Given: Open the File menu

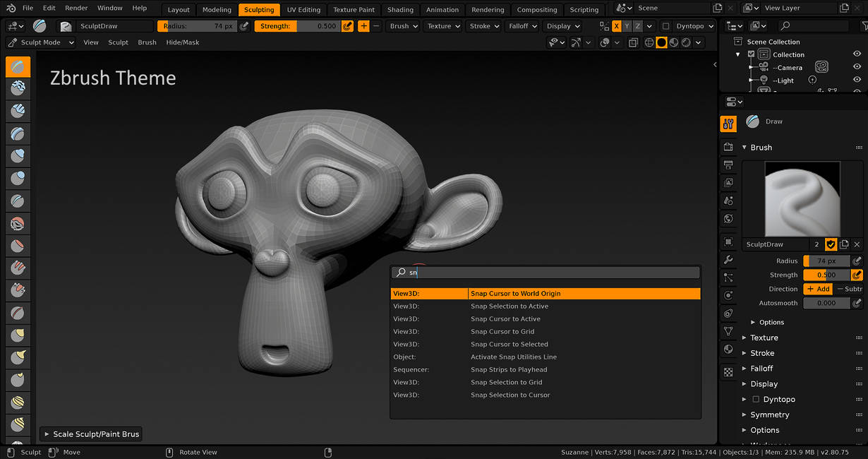Looking at the screenshot, I should click(x=28, y=8).
